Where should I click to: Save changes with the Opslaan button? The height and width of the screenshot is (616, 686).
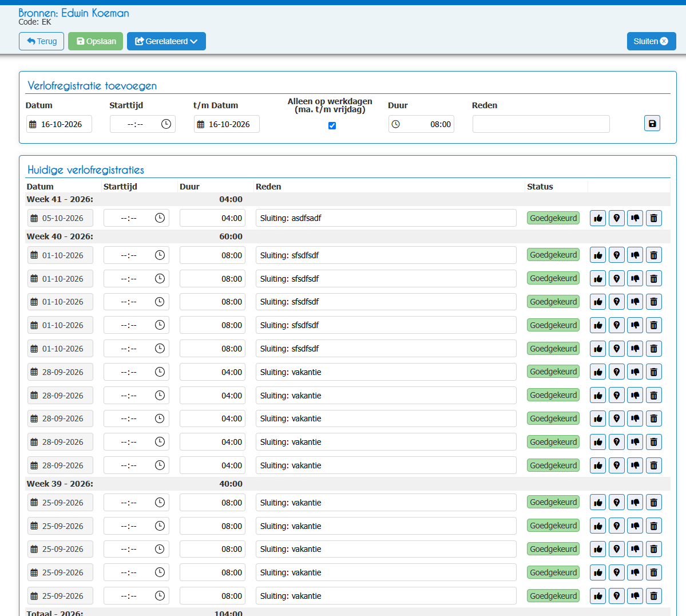pos(96,41)
